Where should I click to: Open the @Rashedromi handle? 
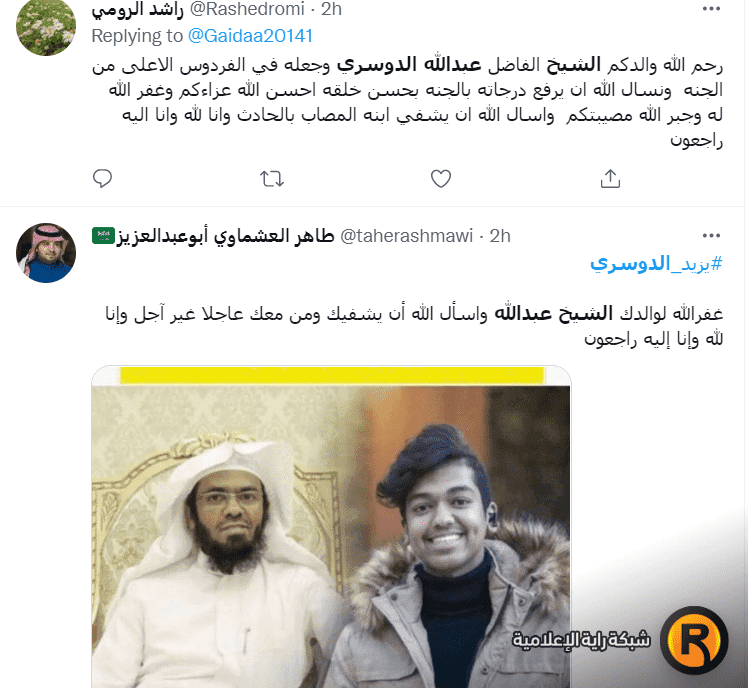coord(247,9)
